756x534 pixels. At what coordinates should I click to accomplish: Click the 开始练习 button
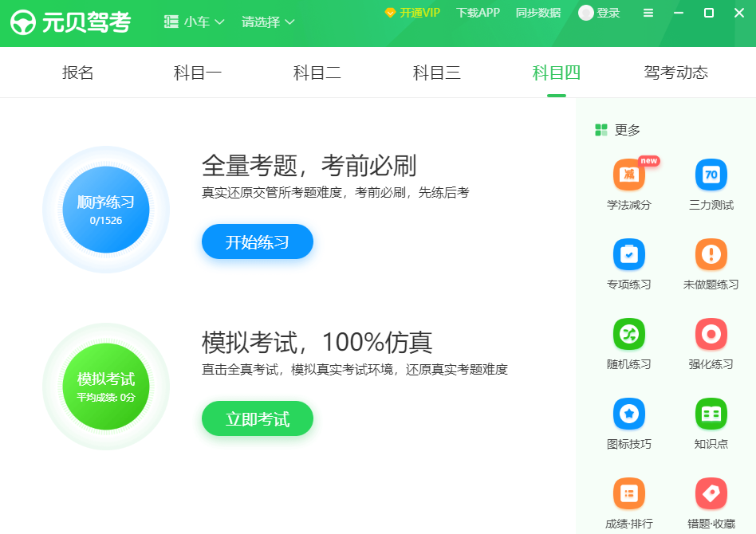[258, 241]
